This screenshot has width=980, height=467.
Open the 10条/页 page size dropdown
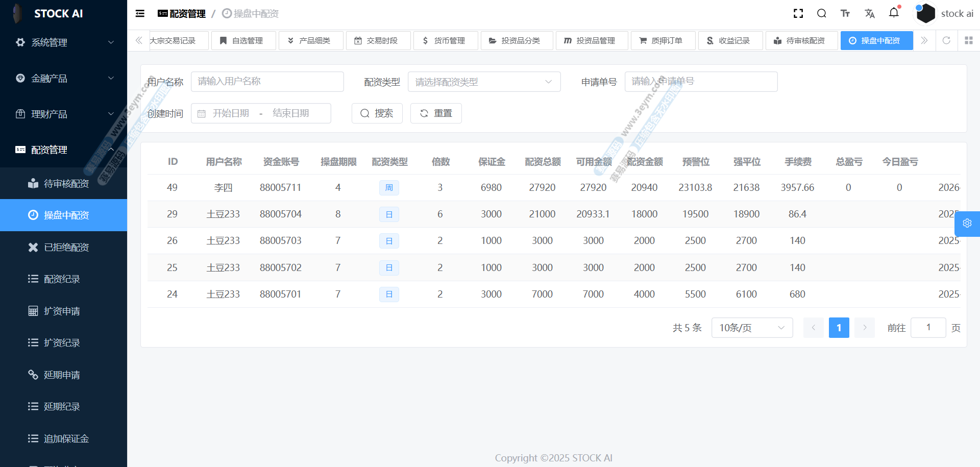pyautogui.click(x=751, y=328)
